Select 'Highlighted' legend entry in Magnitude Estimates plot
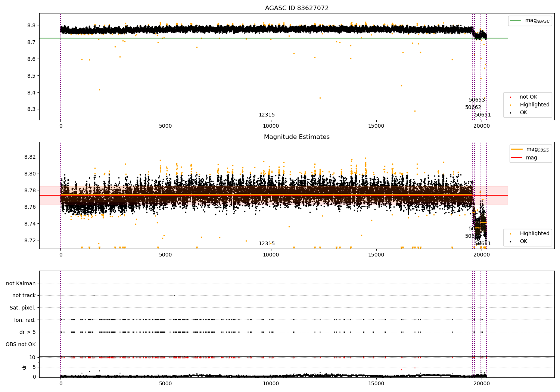Image resolution: width=560 pixels, height=392 pixels. pyautogui.click(x=535, y=234)
